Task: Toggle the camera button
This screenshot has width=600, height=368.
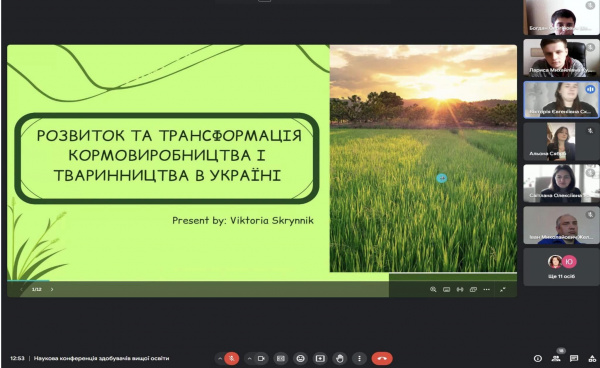Action: tap(261, 358)
